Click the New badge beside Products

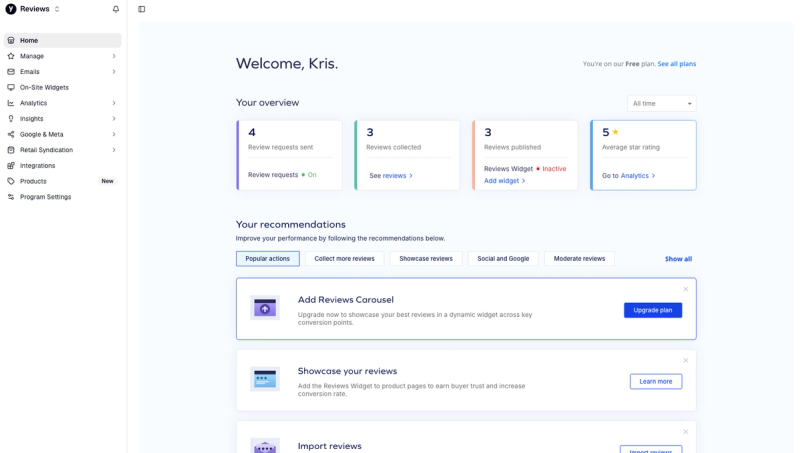107,181
